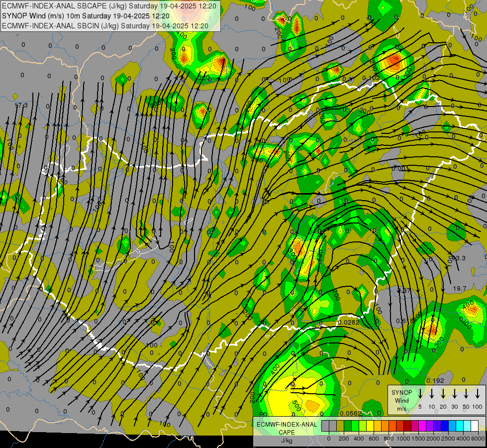Click the SBCAPE header line in title box
The image size is (487, 448).
[109, 6]
